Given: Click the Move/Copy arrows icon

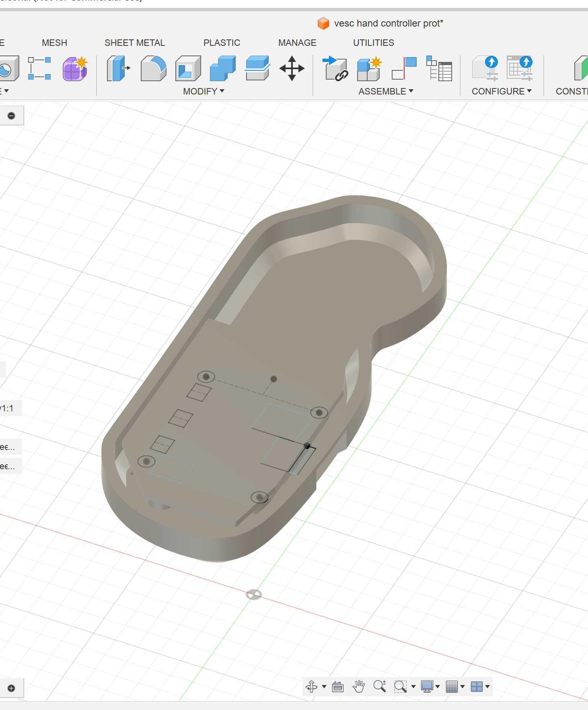Looking at the screenshot, I should [x=292, y=69].
